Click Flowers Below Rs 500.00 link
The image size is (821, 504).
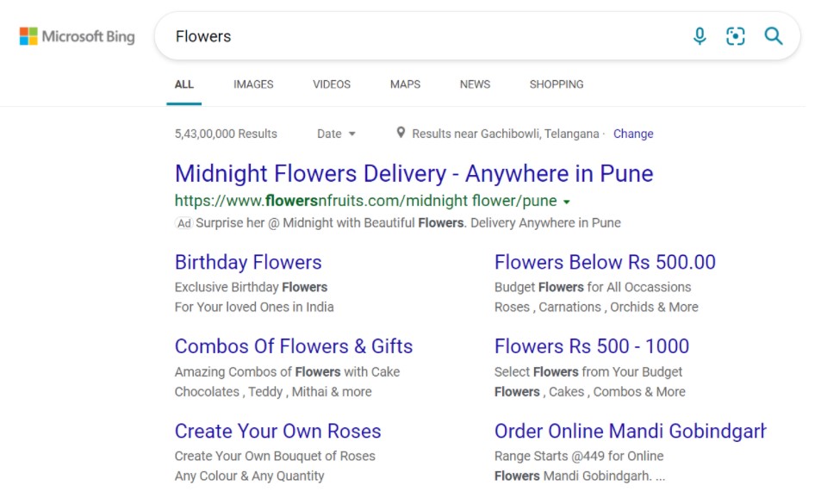[x=605, y=262]
